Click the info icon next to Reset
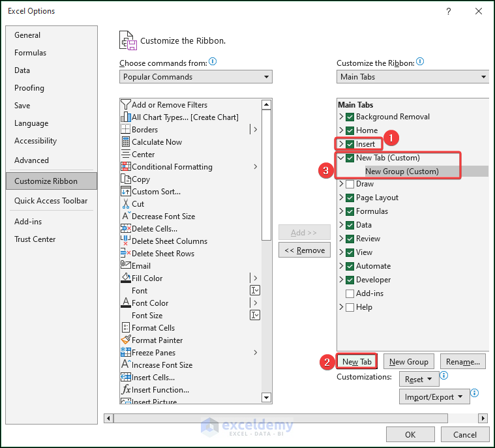This screenshot has height=448, width=495. [x=444, y=375]
